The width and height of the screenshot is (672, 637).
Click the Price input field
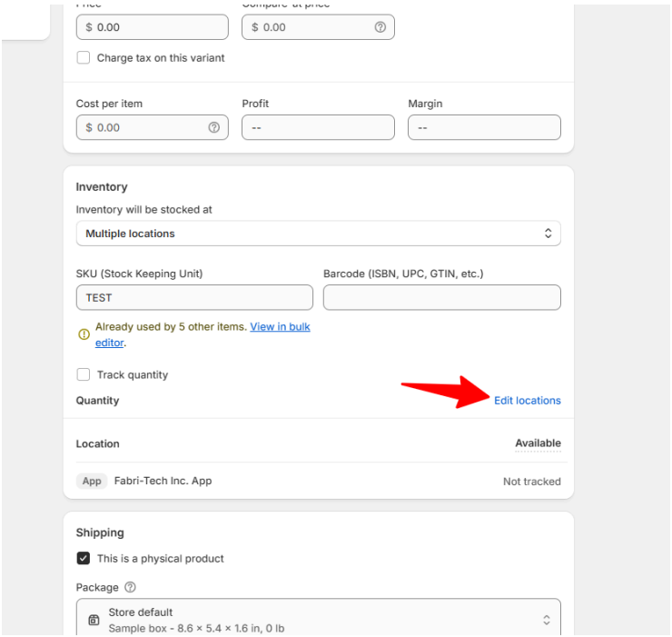tap(152, 27)
